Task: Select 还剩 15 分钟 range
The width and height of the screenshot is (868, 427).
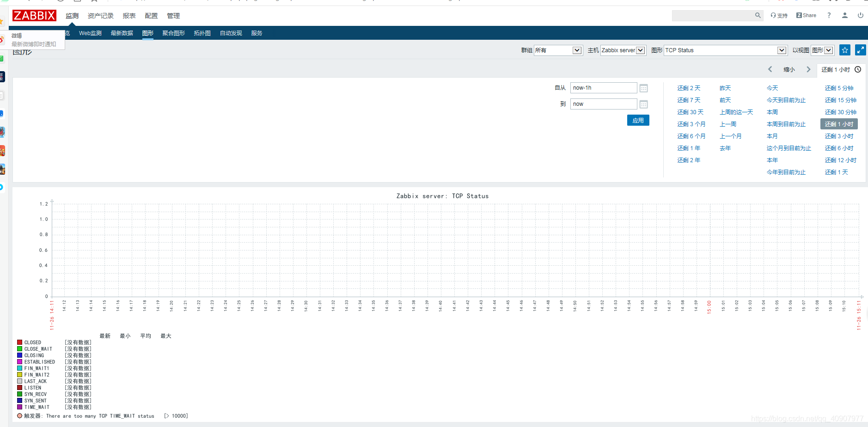Action: pyautogui.click(x=841, y=100)
